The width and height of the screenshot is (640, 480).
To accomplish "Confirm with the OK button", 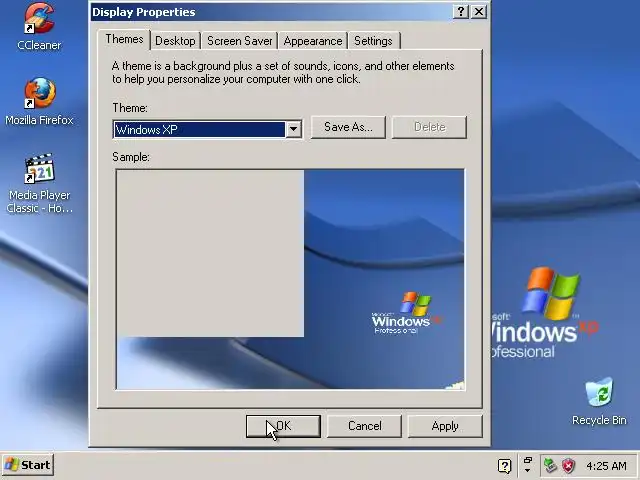I will [x=283, y=426].
